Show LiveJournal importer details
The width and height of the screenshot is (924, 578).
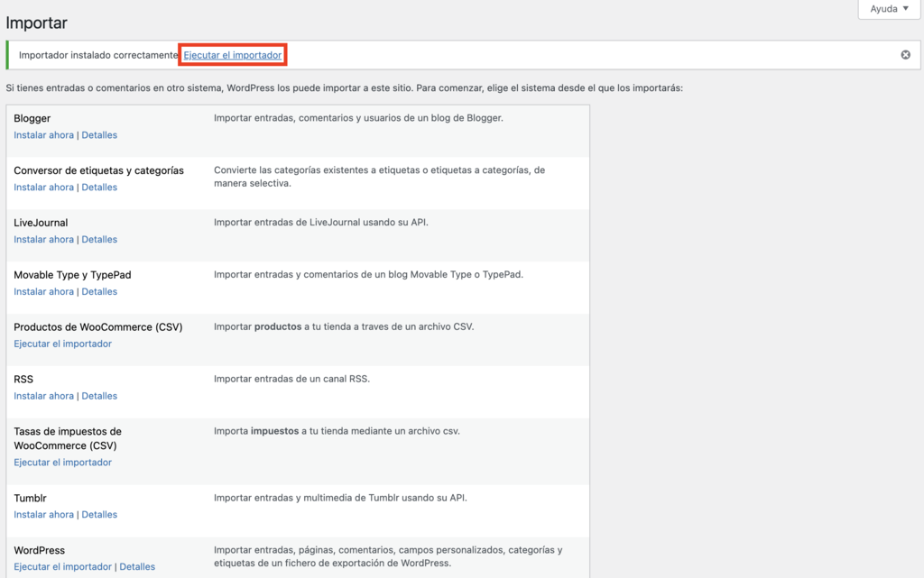coord(99,239)
